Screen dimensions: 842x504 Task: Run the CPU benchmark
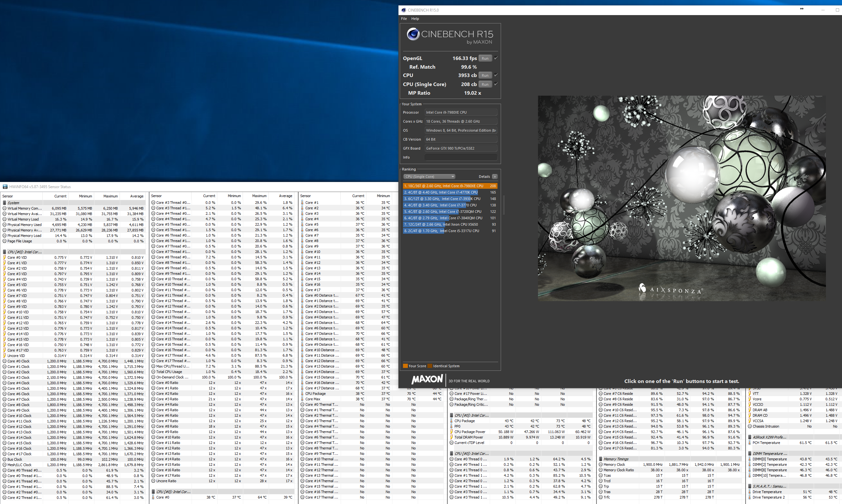point(485,75)
